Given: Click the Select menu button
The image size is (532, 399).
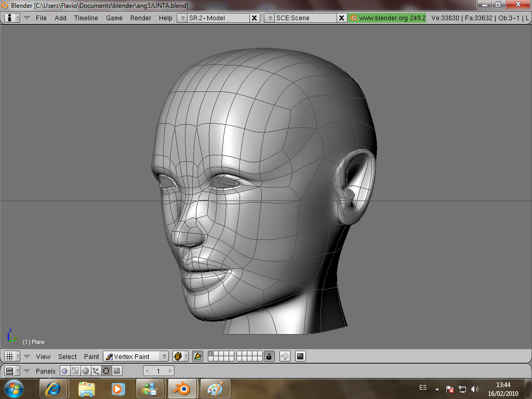Looking at the screenshot, I should (67, 356).
